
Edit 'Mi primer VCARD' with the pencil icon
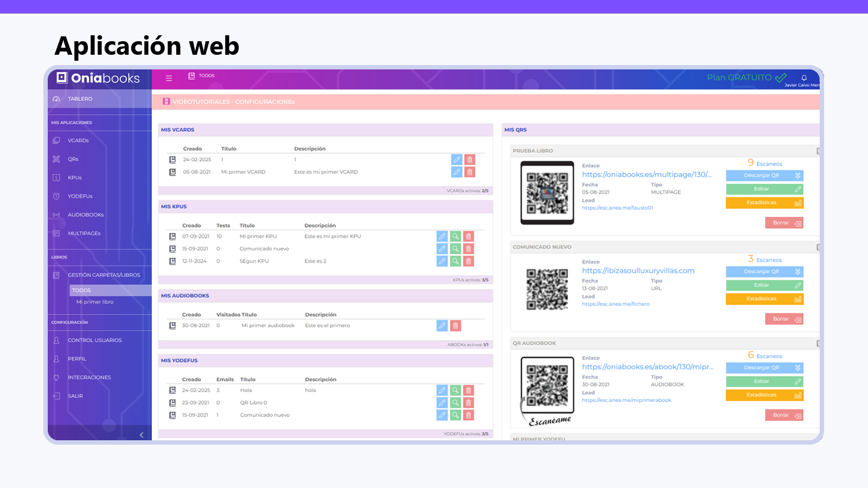(456, 172)
